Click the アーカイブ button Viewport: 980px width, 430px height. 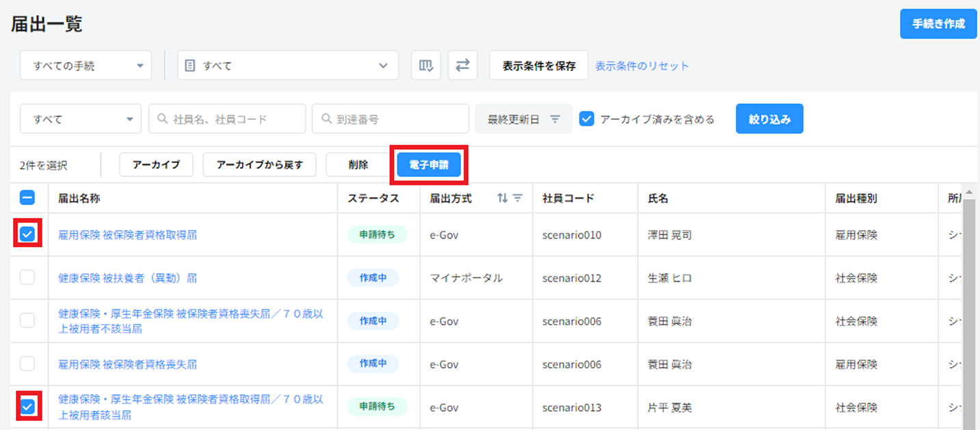[x=156, y=165]
